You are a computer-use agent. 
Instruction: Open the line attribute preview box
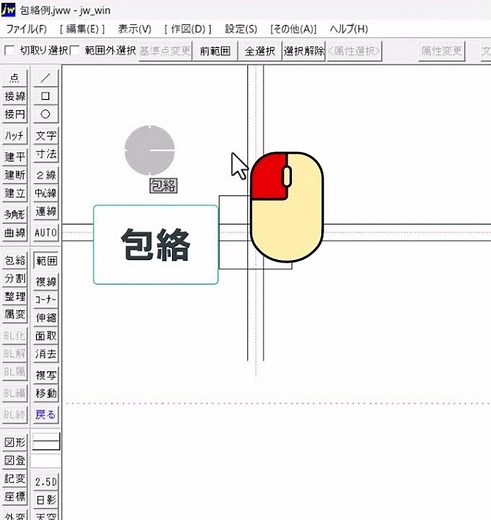click(x=46, y=442)
